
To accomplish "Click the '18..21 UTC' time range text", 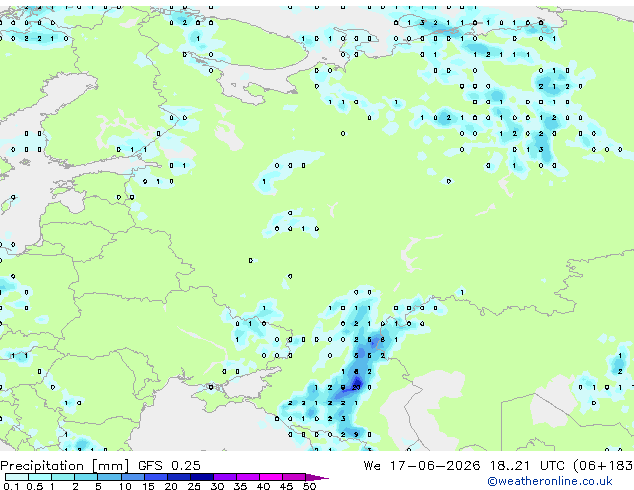I will click(527, 465).
